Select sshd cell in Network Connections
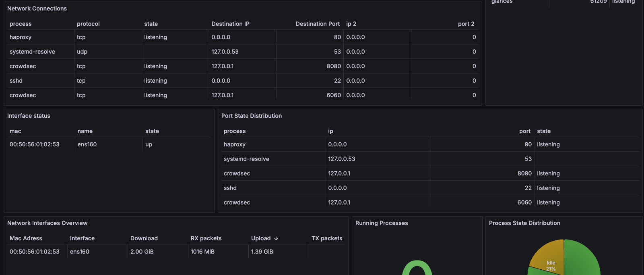The image size is (644, 275). 16,81
